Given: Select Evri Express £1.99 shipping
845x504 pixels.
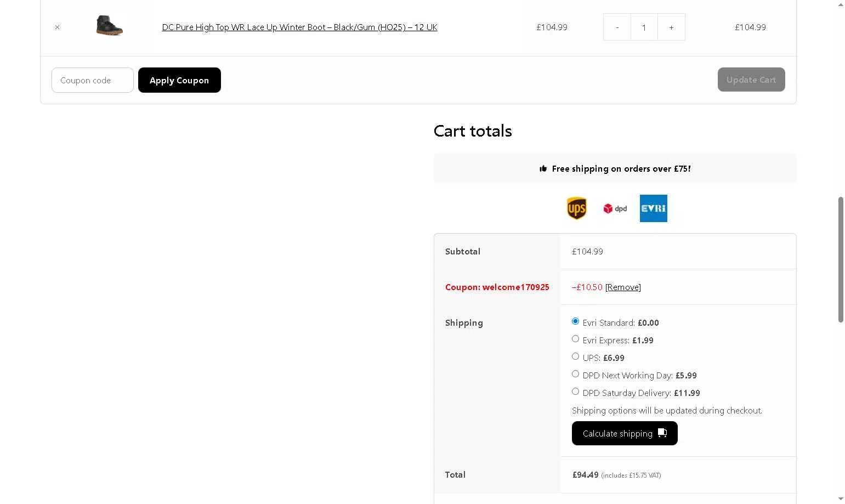Looking at the screenshot, I should pos(575,338).
